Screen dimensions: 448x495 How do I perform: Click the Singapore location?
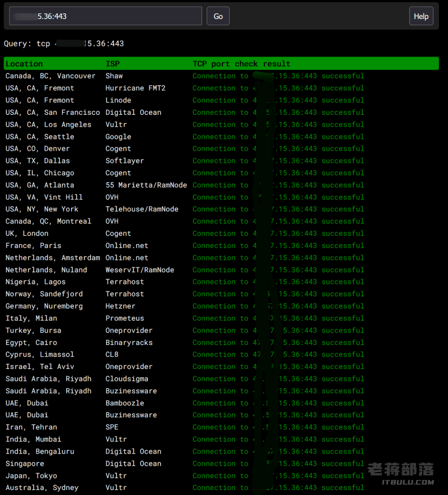(x=25, y=464)
